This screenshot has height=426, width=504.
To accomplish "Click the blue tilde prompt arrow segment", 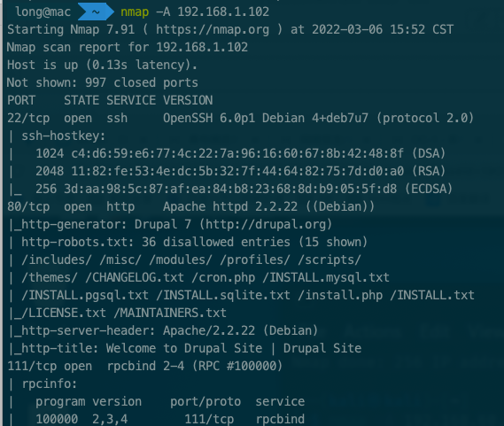I will coord(97,12).
